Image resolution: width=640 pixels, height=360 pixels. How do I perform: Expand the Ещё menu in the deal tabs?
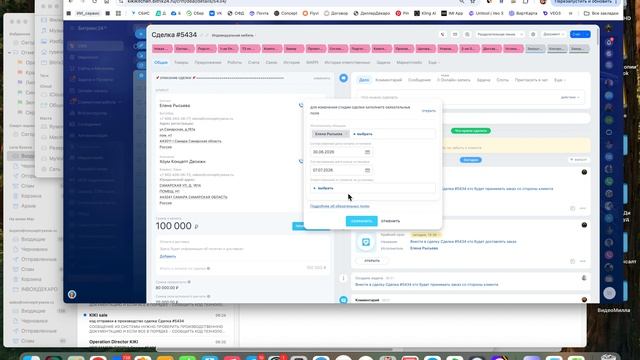[433, 62]
